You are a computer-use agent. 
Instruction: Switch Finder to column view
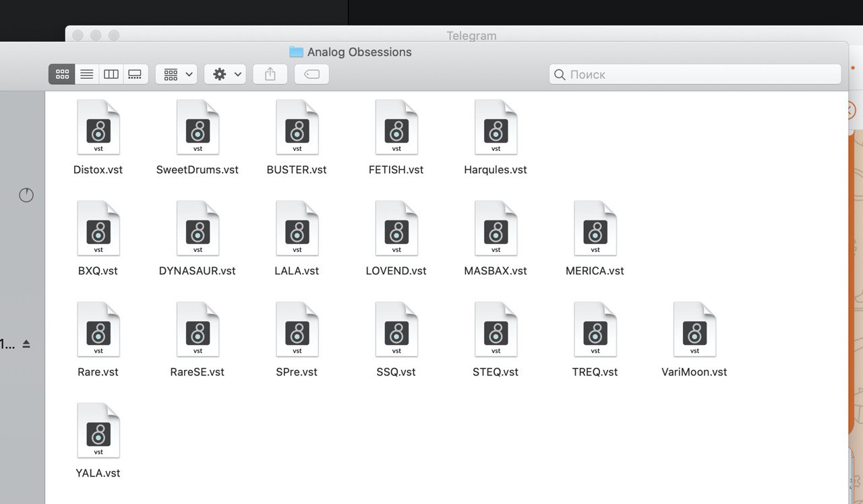(111, 74)
